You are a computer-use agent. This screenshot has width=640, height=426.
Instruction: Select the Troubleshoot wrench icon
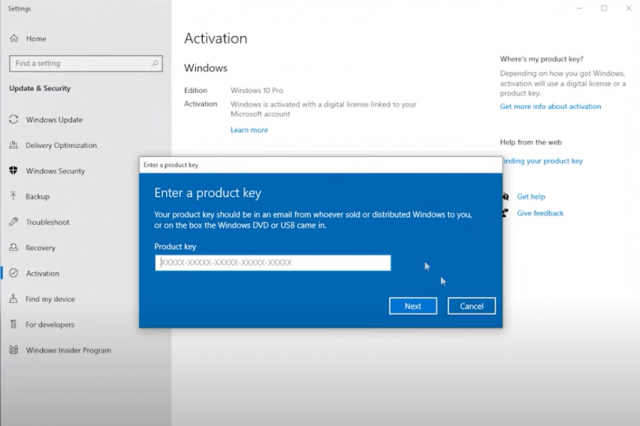pyautogui.click(x=14, y=222)
